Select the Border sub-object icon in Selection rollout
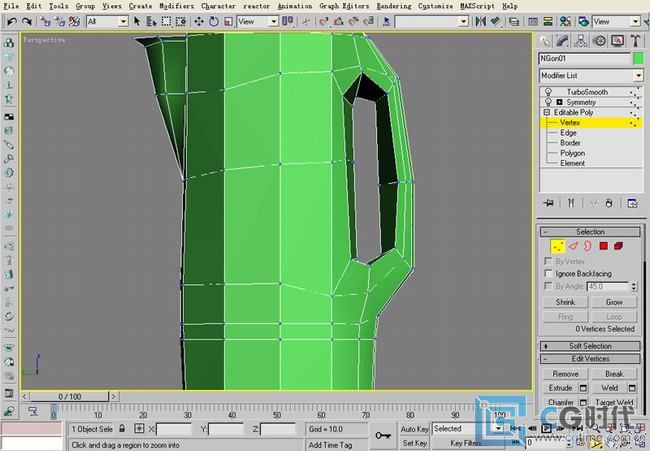The width and height of the screenshot is (650, 451). [x=588, y=246]
